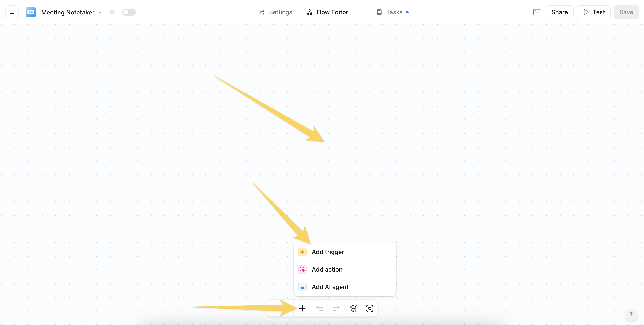Select Add AI agent from the context menu
Screen dimensions: 644x325
(x=330, y=287)
